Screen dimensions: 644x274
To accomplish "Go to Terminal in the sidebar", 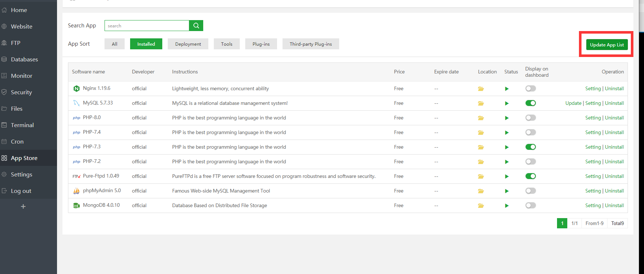I will [x=22, y=125].
